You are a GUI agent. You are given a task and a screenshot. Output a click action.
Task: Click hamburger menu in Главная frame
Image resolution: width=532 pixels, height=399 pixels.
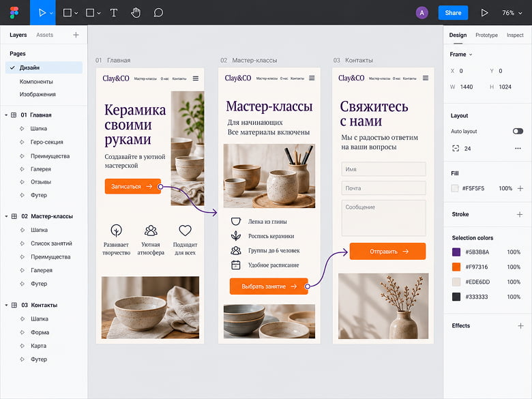tap(196, 78)
